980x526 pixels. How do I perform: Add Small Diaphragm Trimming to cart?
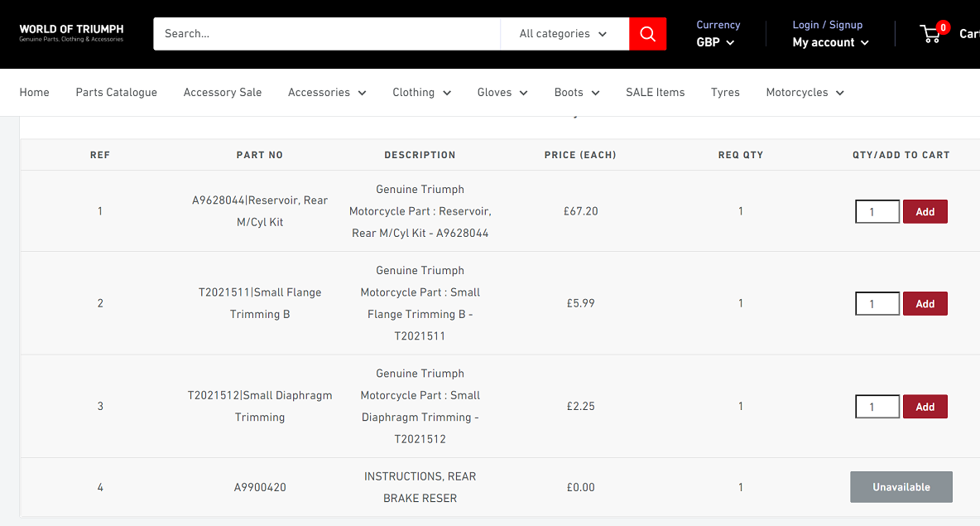pos(925,407)
